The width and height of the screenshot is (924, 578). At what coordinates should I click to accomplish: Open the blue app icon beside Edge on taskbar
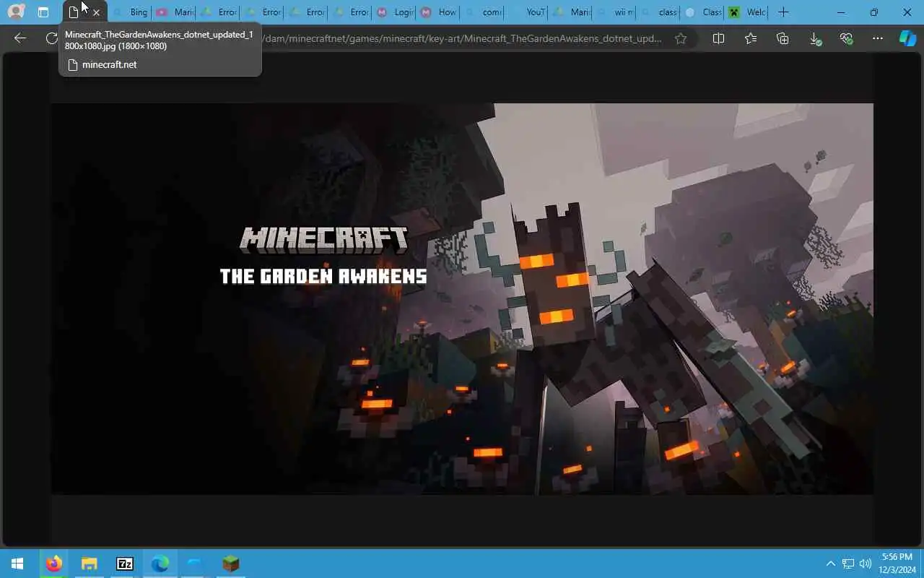[195, 564]
